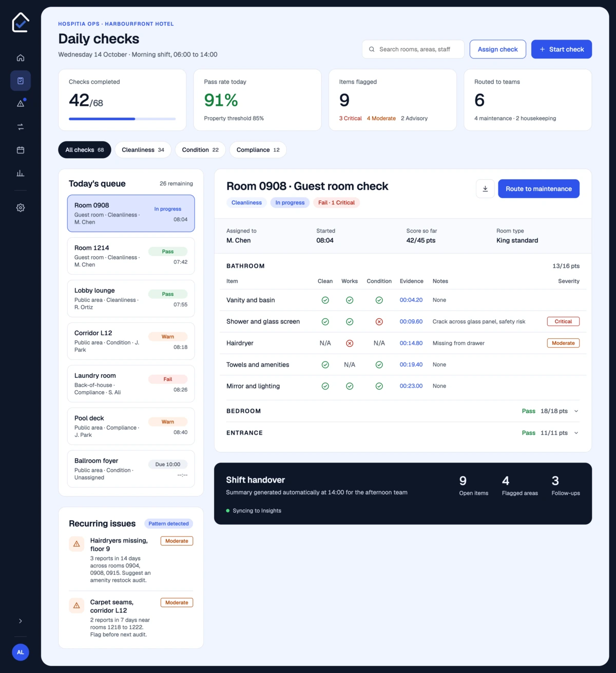The width and height of the screenshot is (616, 673).
Task: Filter by Condition tab
Action: click(200, 150)
